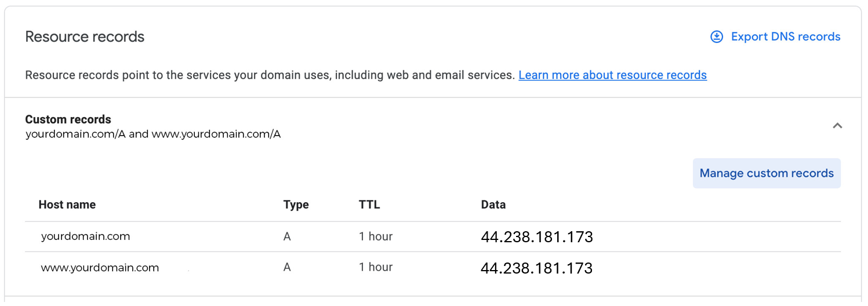Click record type A in yourdomain.com row
Screen dimensions: 868x306
287,236
